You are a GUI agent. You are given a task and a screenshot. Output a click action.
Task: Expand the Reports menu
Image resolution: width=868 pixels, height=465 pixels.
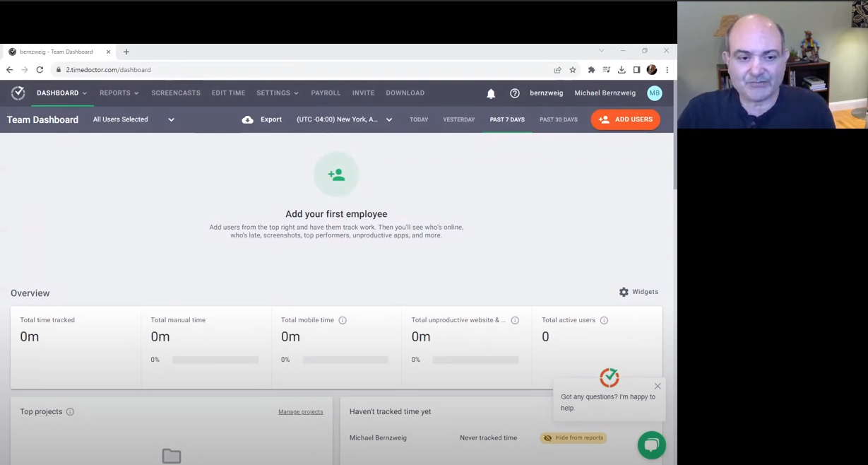(119, 93)
